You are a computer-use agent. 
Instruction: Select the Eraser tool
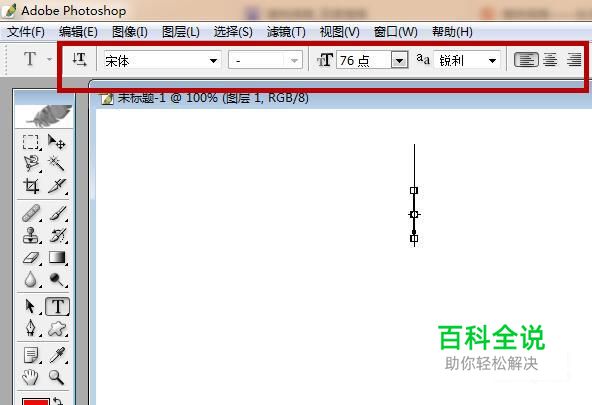point(31,257)
